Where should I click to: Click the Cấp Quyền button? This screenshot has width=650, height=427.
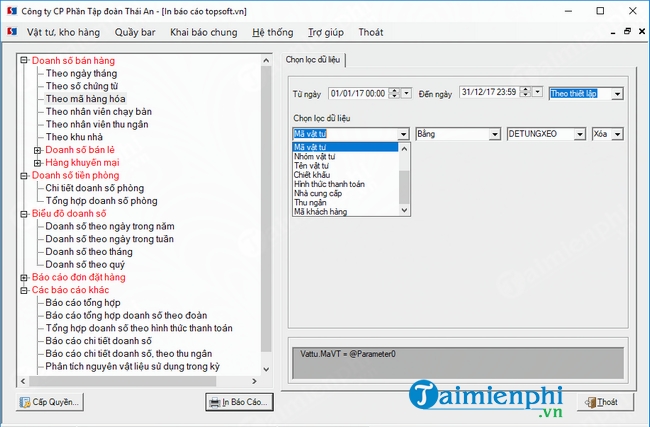tap(50, 402)
